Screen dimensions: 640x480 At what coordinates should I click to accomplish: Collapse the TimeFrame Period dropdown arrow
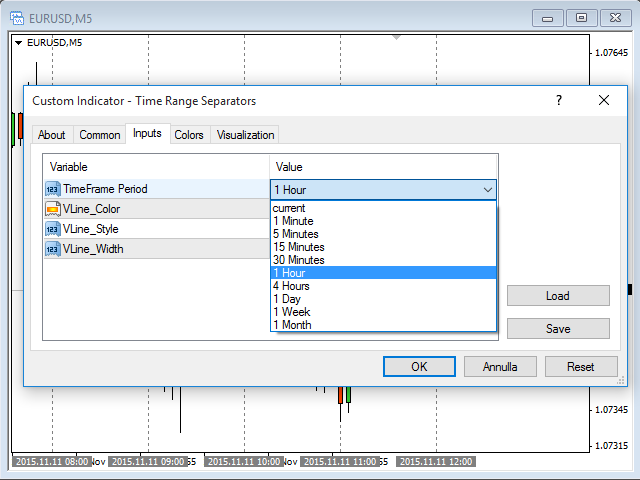[x=487, y=189]
